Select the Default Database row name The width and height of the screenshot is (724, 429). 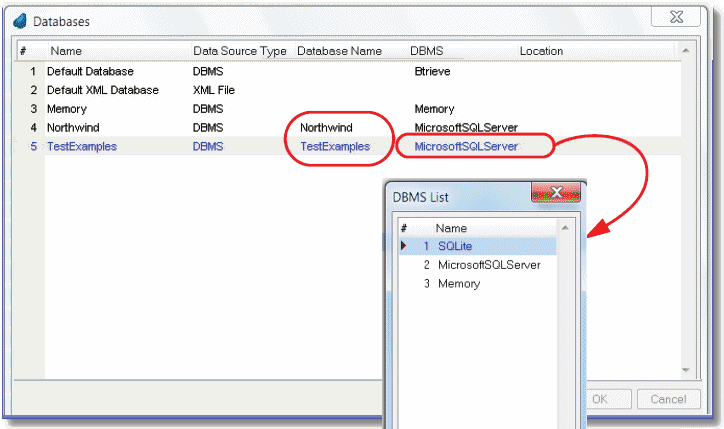(90, 72)
